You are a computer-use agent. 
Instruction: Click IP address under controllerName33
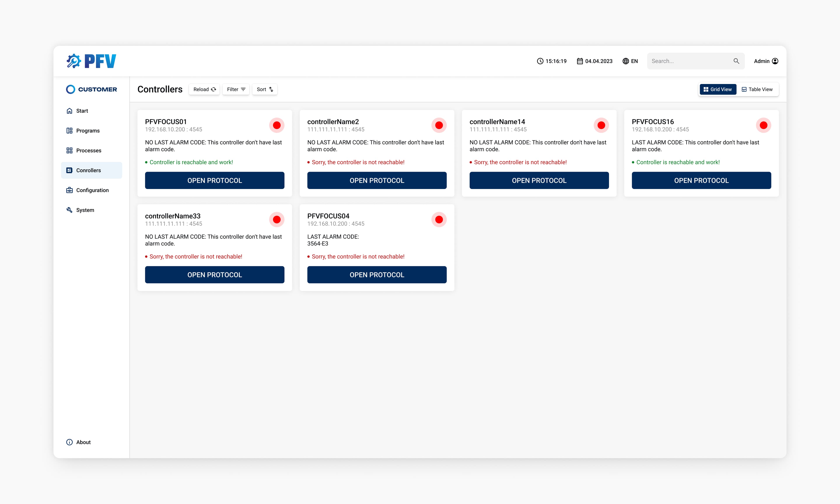pos(173,224)
